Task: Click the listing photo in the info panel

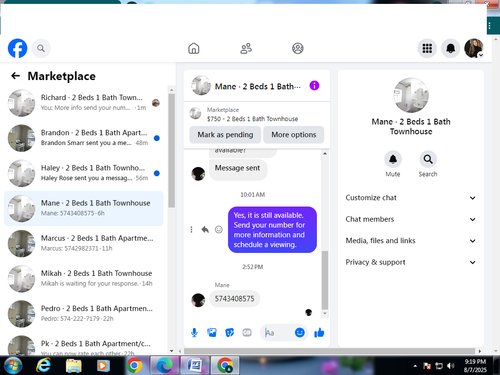Action: pos(411,95)
